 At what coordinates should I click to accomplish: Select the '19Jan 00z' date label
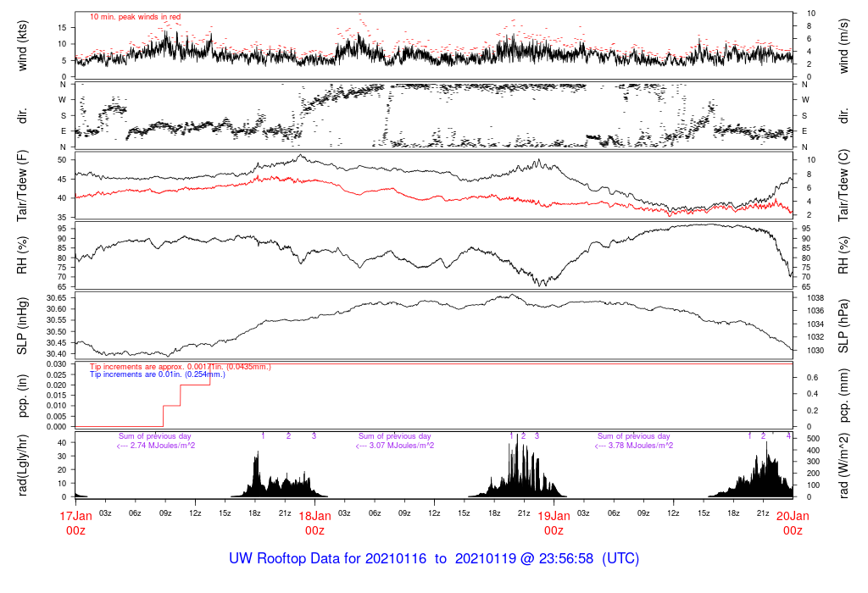554,523
